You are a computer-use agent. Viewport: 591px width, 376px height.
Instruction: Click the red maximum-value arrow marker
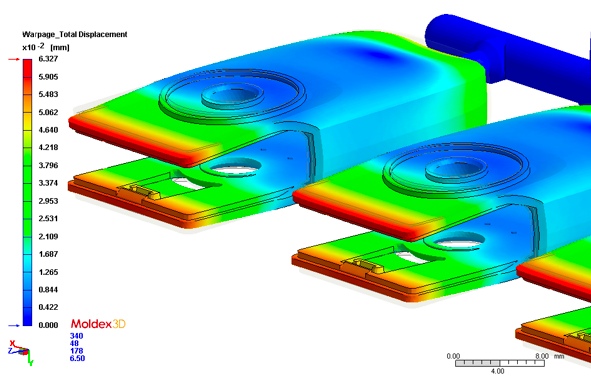[14, 60]
